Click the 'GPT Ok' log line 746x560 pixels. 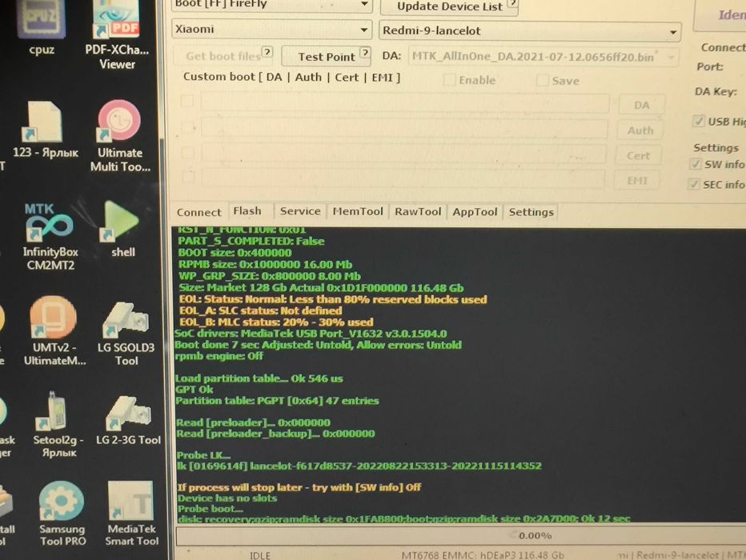click(195, 390)
